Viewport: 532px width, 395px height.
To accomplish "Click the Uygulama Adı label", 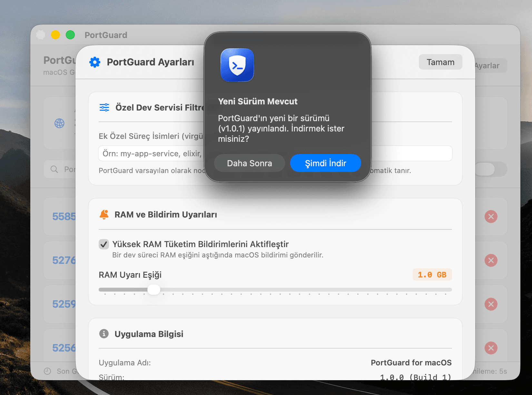I will 125,363.
